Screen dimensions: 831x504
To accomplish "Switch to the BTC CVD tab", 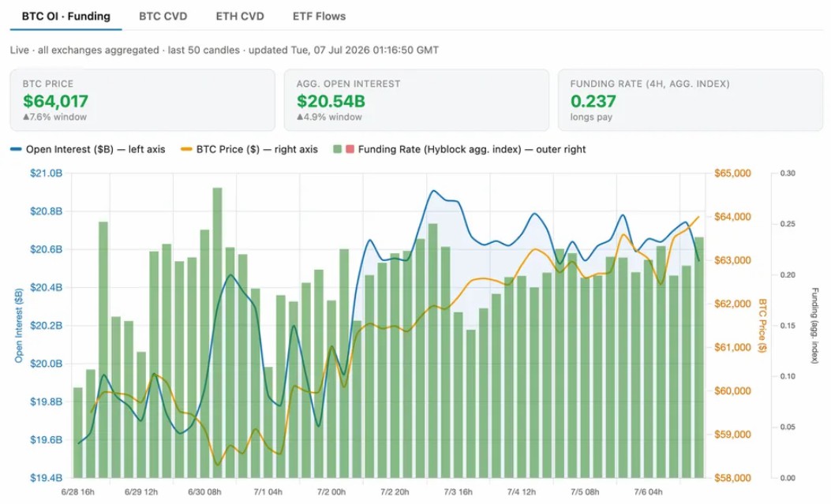I will (x=163, y=17).
